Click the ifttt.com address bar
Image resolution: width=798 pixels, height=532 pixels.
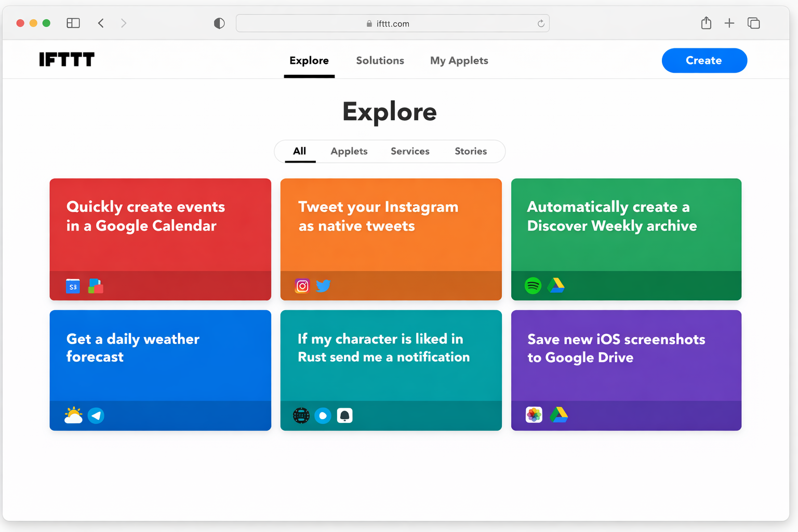tap(393, 23)
